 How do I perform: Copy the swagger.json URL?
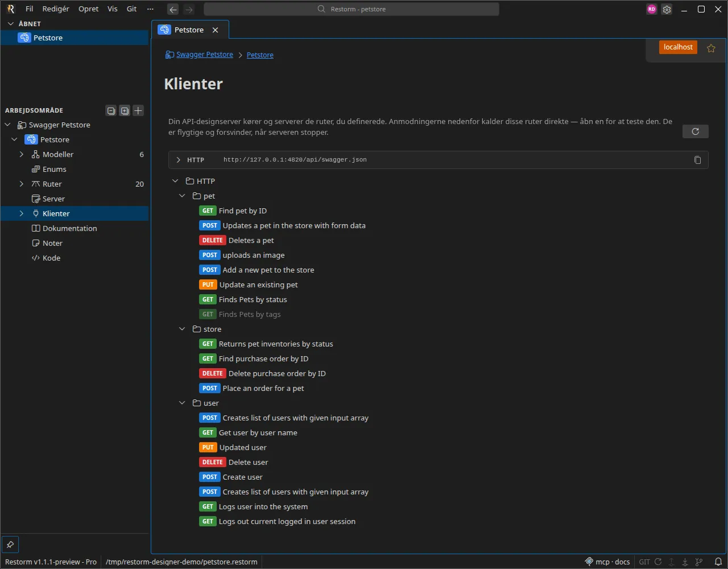pyautogui.click(x=698, y=160)
